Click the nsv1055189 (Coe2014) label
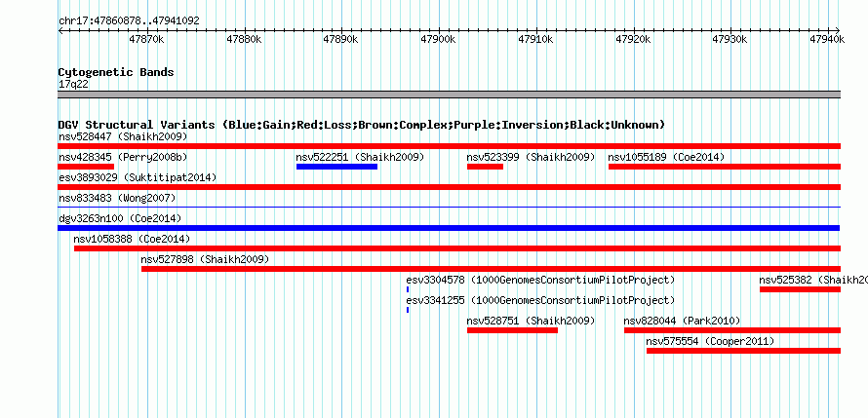868x418 pixels. coord(666,157)
